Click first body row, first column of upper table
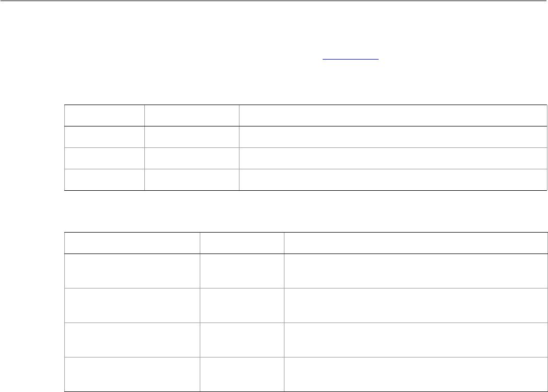The width and height of the screenshot is (548, 392). [x=105, y=137]
